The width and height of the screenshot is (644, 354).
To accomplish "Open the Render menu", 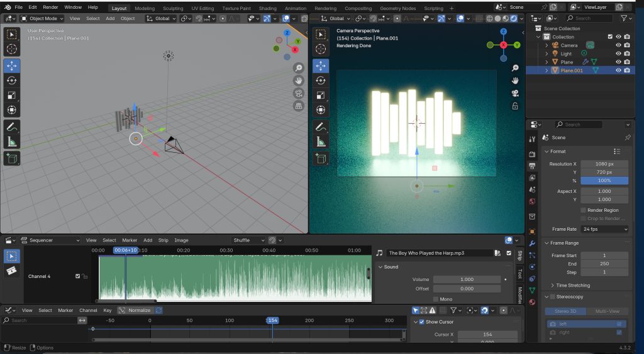I will click(x=50, y=7).
